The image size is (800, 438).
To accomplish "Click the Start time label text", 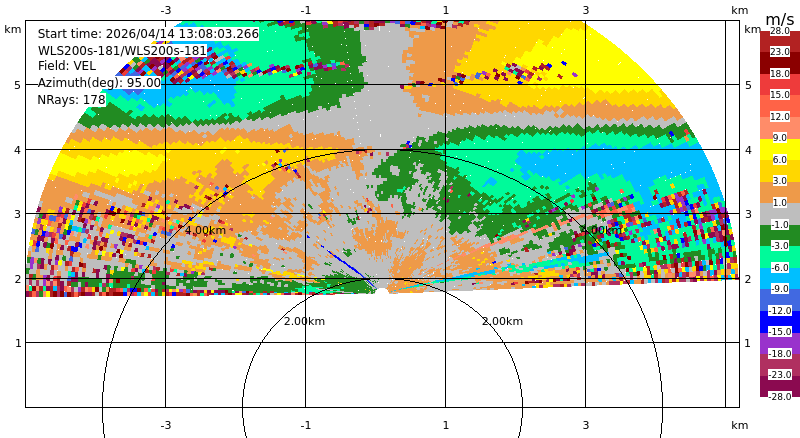I will [x=148, y=34].
